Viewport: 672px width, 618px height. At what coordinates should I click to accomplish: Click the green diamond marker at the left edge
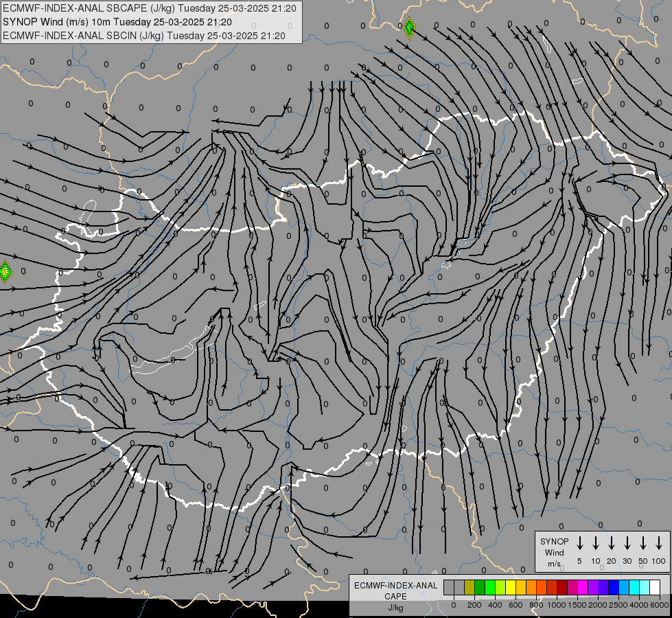pos(5,272)
